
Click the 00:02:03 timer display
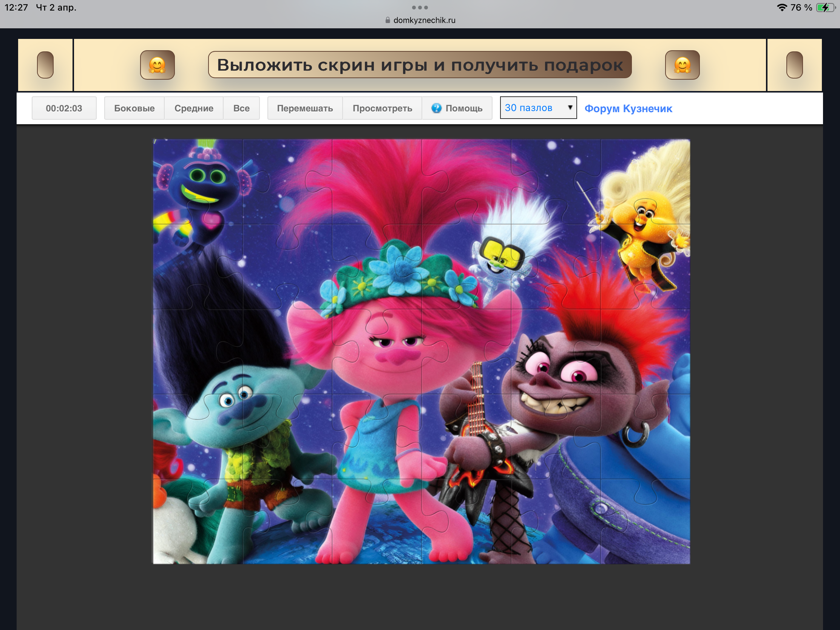64,108
